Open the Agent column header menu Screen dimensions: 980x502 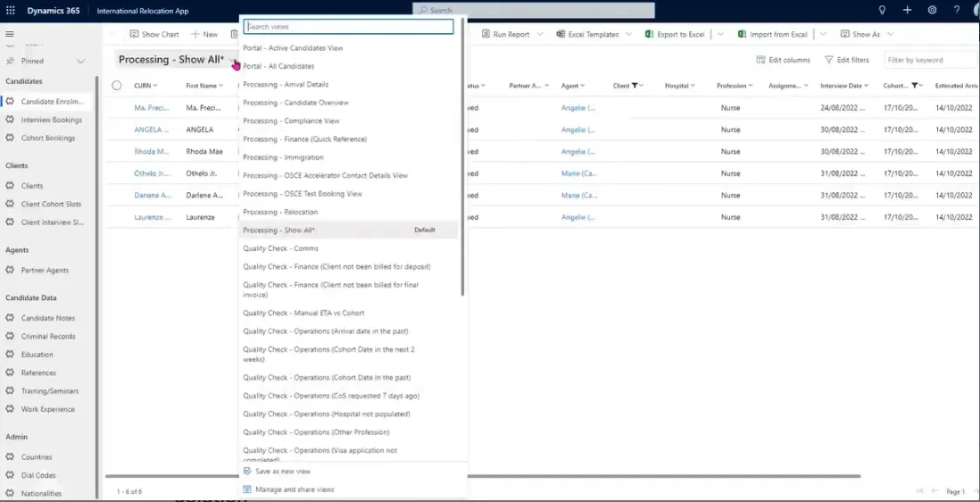pos(572,86)
